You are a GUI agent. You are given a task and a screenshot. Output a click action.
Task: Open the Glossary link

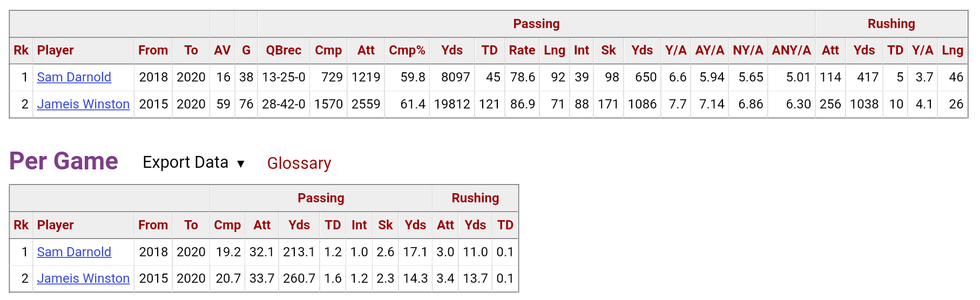tap(299, 163)
